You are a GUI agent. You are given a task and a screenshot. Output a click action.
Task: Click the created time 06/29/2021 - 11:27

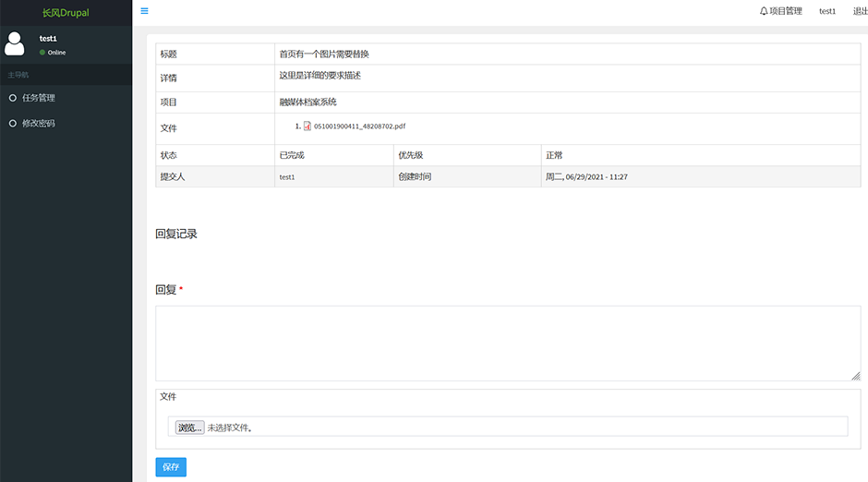pos(597,177)
